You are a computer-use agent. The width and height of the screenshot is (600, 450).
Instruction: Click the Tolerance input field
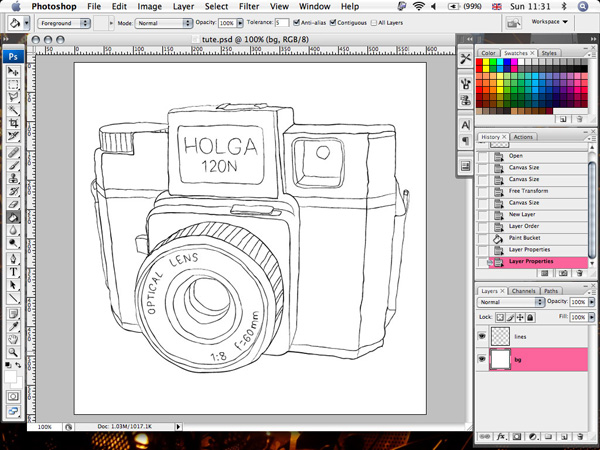282,23
